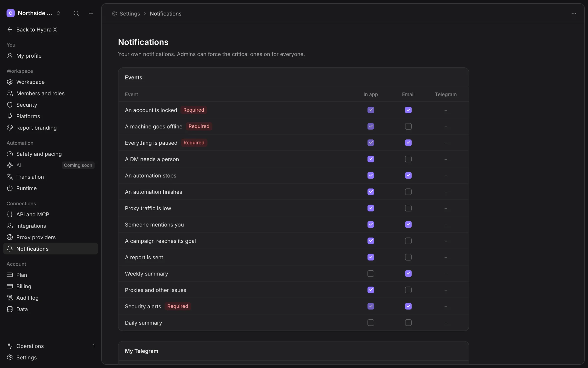Click the Billing card icon

pos(10,286)
